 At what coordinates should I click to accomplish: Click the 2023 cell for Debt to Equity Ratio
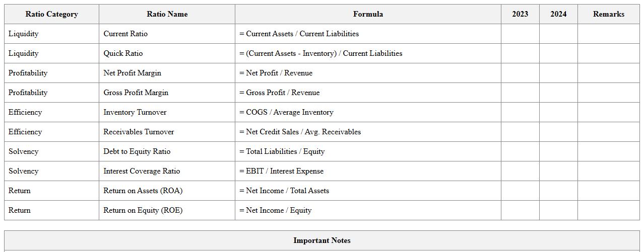point(520,151)
